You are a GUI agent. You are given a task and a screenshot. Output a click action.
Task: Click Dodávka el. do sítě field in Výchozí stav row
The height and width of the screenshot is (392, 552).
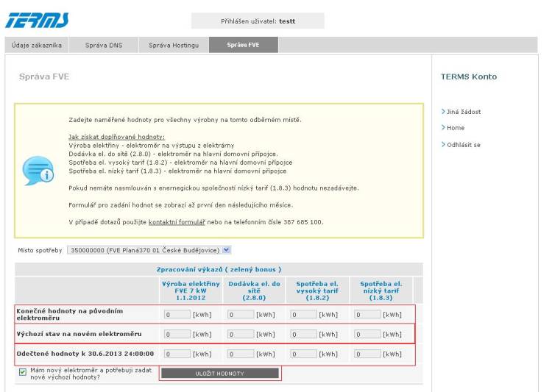[x=240, y=334]
